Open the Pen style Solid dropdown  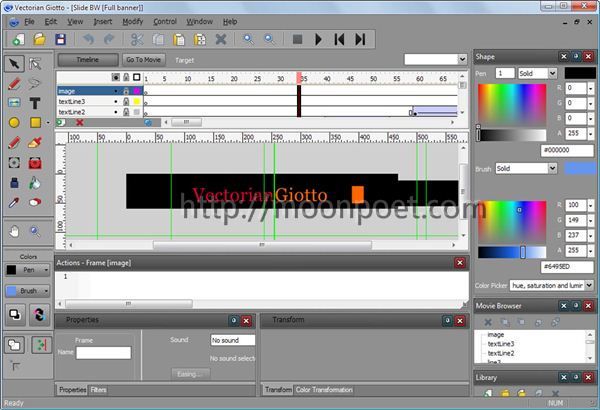pyautogui.click(x=552, y=73)
